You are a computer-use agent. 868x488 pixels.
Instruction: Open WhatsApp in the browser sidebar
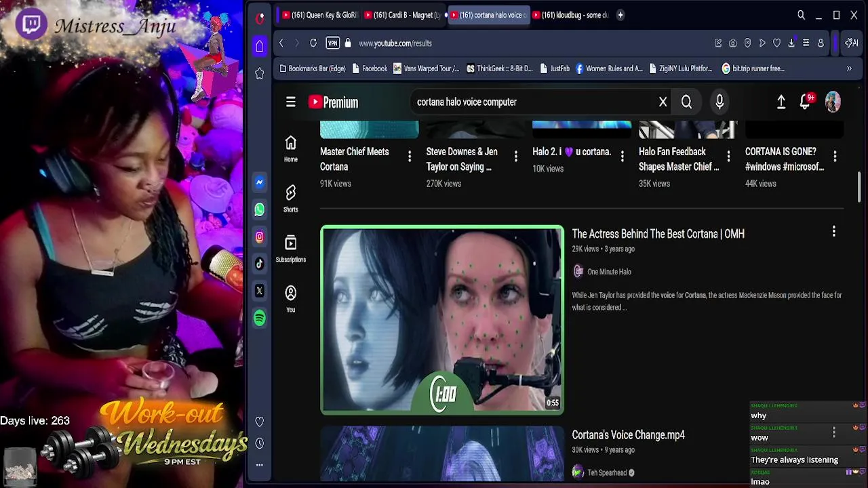tap(260, 209)
